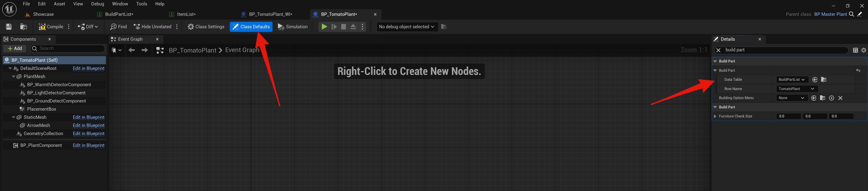Open Class Settings
Viewport: 868px width, 191px height.
pos(206,27)
